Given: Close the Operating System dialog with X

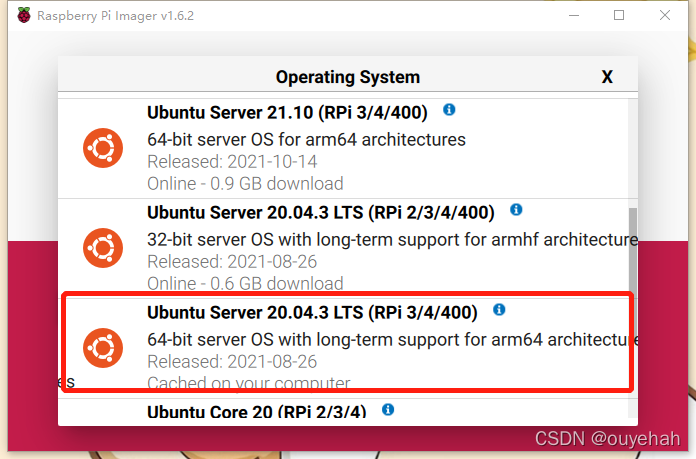Looking at the screenshot, I should coord(607,77).
